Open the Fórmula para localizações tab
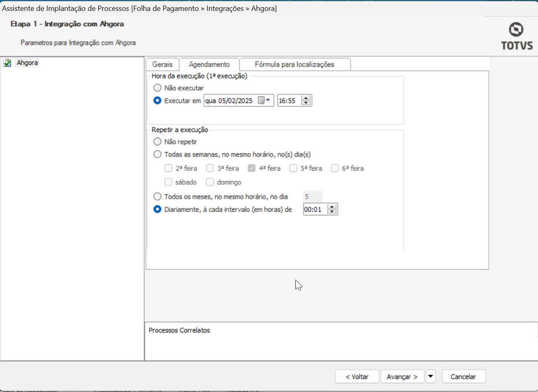Image resolution: width=538 pixels, height=392 pixels. pyautogui.click(x=295, y=64)
